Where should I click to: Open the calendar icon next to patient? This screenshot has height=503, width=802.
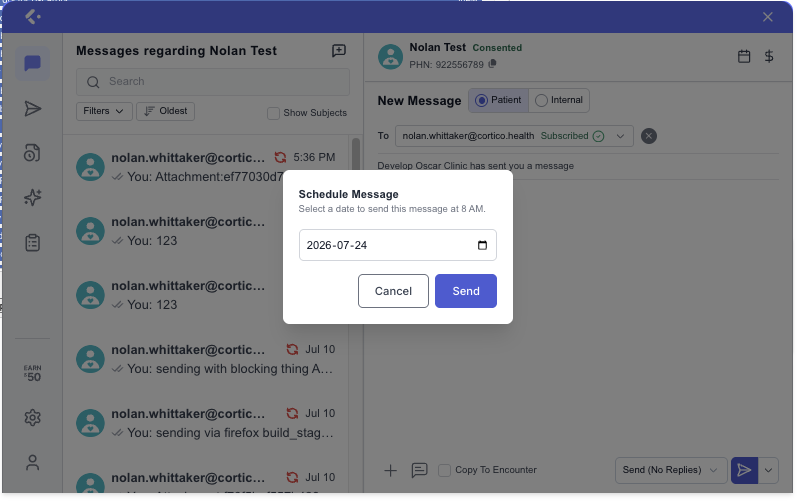[744, 56]
